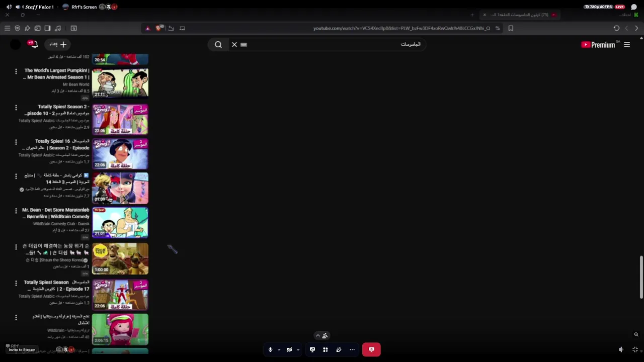Disconnect from the call with red button
The width and height of the screenshot is (644, 362).
pyautogui.click(x=371, y=349)
